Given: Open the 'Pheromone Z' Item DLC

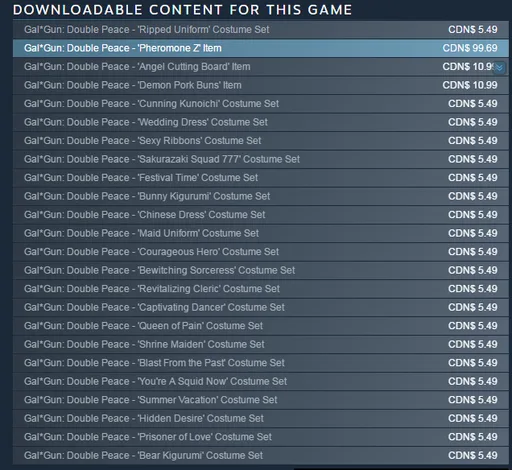Looking at the screenshot, I should pyautogui.click(x=261, y=48).
